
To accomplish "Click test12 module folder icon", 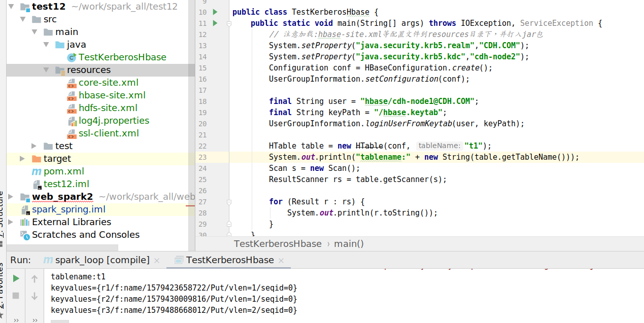I will coord(24,7).
